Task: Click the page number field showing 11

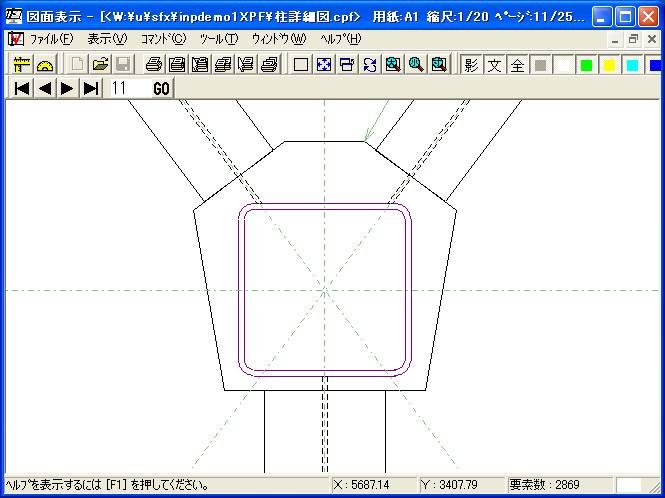Action: click(x=129, y=88)
